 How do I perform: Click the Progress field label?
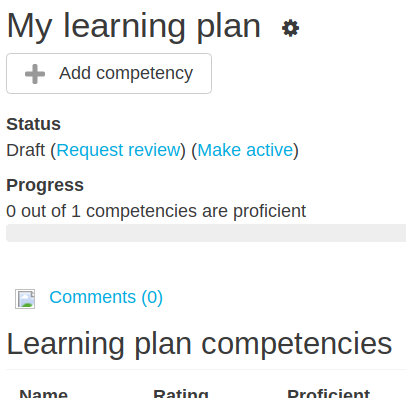pos(45,185)
